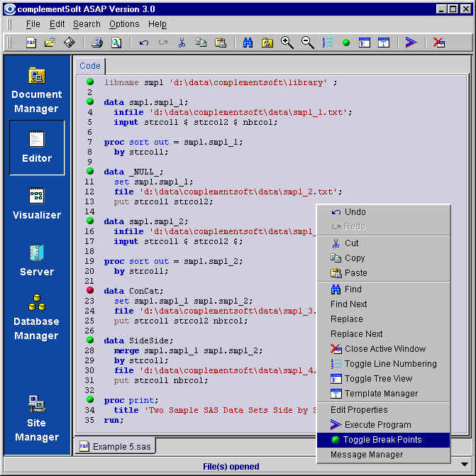Click the 'File(s) opened' status message
Screen dimensions: 476x476
click(231, 466)
